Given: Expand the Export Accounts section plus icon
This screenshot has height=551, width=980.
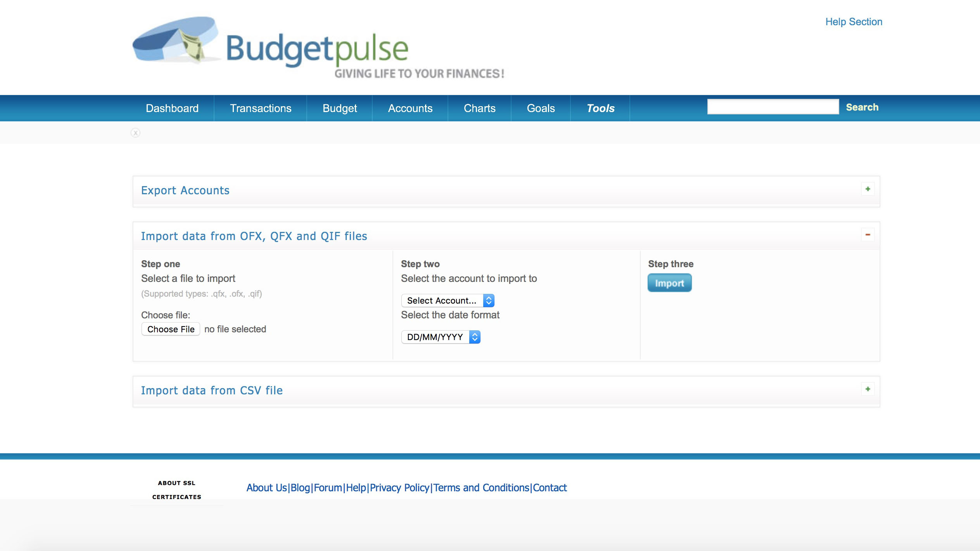Looking at the screenshot, I should [x=868, y=189].
